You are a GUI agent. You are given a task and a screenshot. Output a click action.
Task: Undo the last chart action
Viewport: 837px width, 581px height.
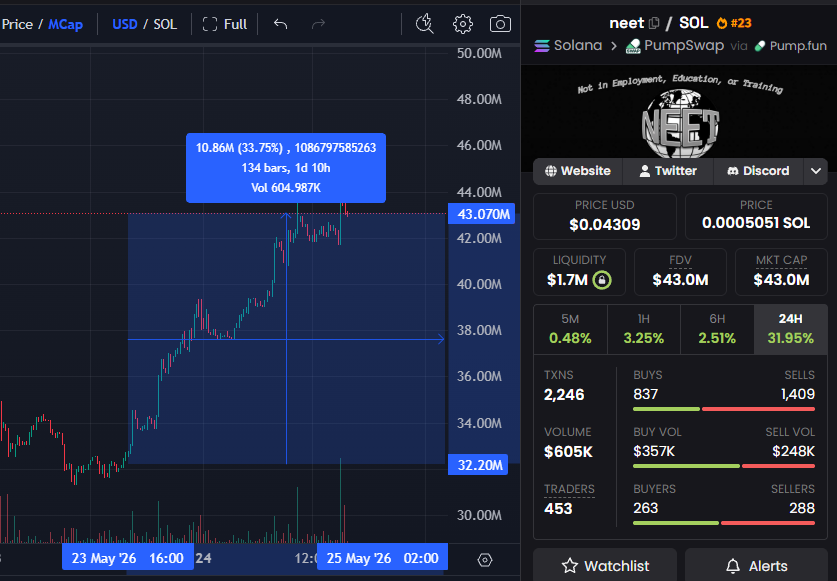[x=280, y=24]
